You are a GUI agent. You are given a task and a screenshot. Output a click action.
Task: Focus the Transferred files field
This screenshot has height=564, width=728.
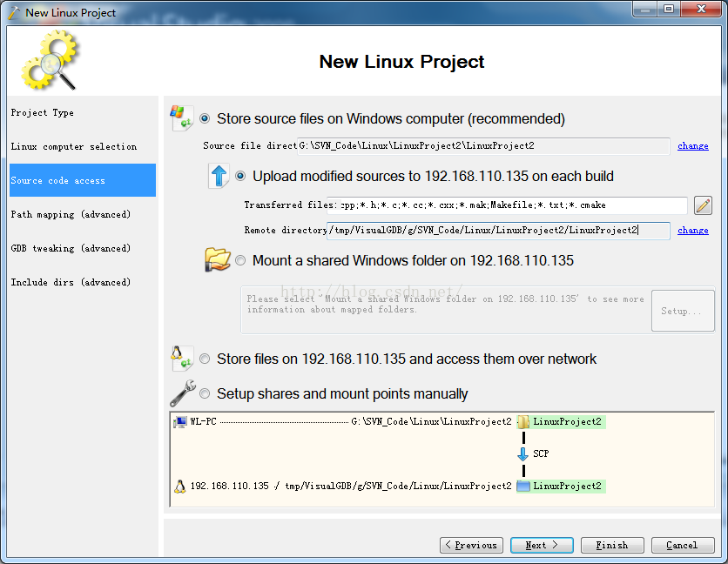pos(507,205)
